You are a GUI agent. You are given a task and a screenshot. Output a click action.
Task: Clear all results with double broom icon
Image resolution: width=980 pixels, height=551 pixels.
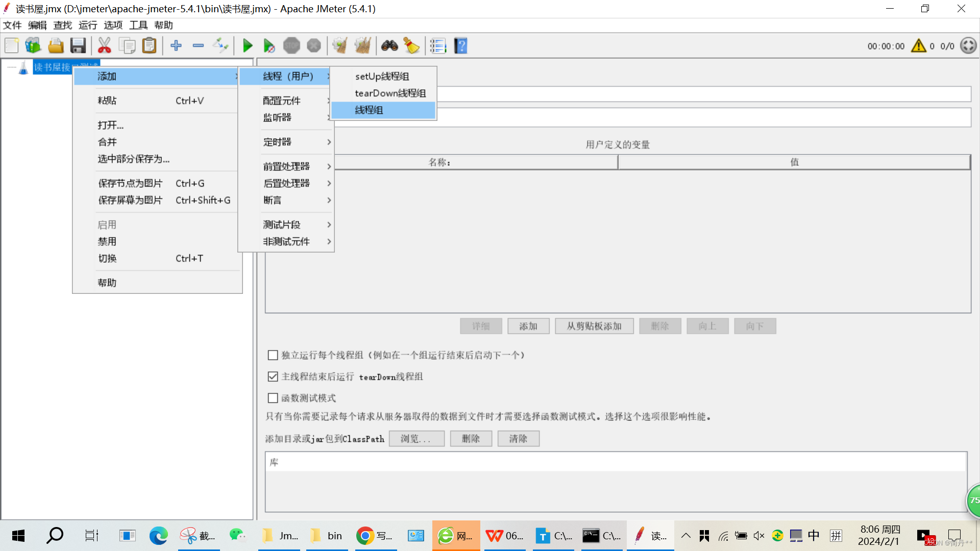tap(362, 46)
